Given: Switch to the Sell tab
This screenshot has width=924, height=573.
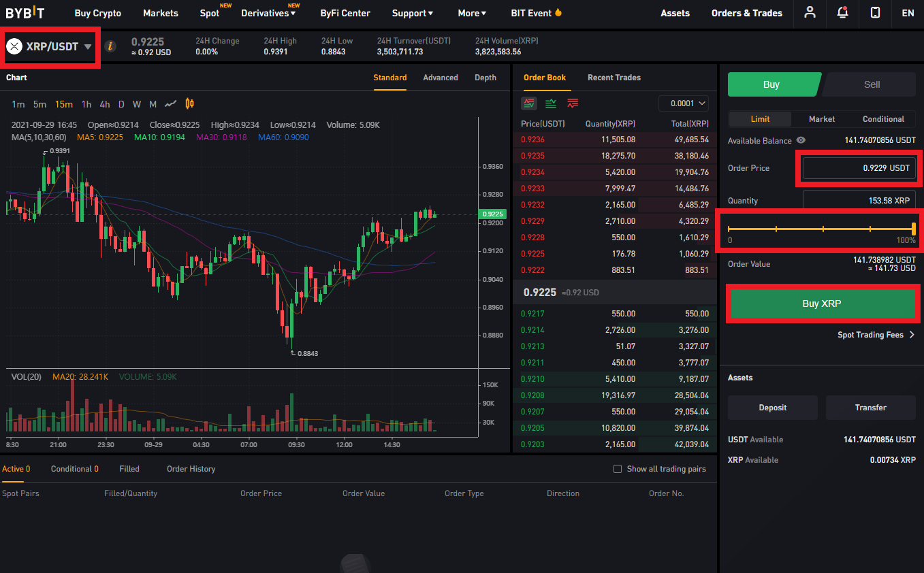Looking at the screenshot, I should coord(871,84).
